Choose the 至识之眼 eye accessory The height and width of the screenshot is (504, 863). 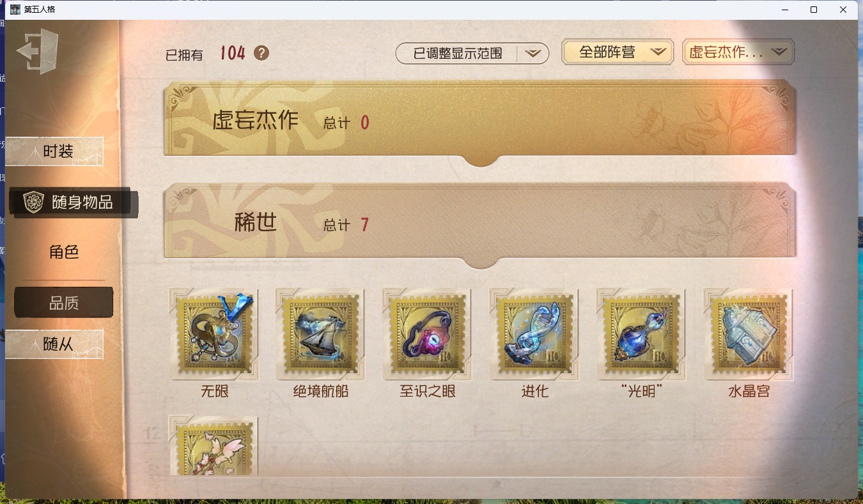click(x=427, y=334)
